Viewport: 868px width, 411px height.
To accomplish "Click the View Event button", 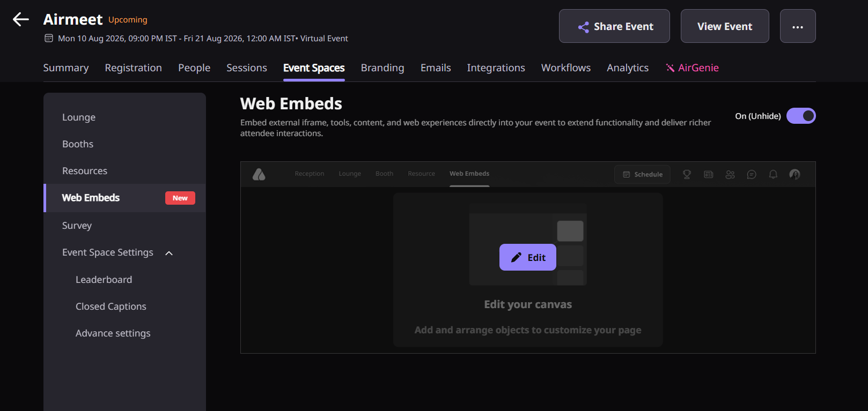I will [x=725, y=26].
